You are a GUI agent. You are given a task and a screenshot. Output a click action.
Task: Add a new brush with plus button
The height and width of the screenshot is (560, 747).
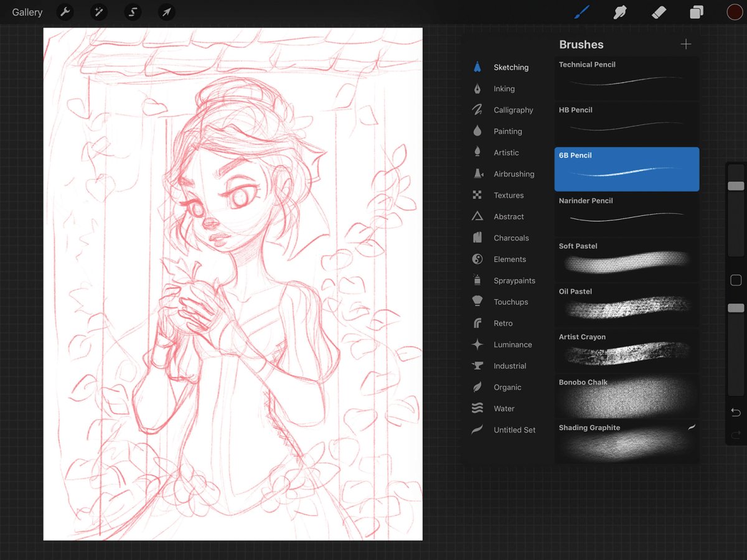point(685,44)
